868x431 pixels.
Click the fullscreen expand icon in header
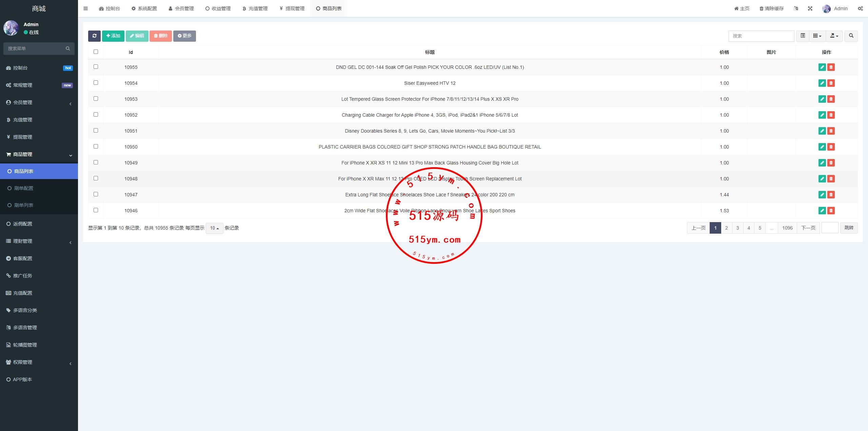tap(810, 8)
